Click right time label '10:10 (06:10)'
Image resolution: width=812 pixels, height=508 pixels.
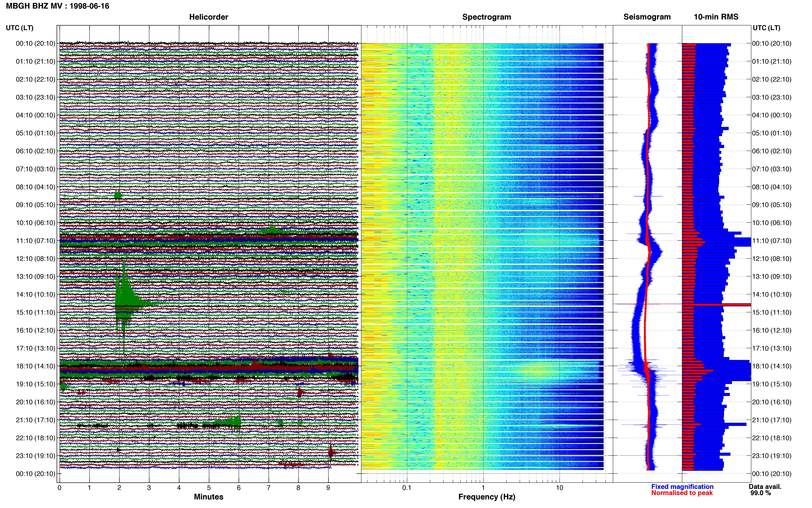click(x=772, y=223)
